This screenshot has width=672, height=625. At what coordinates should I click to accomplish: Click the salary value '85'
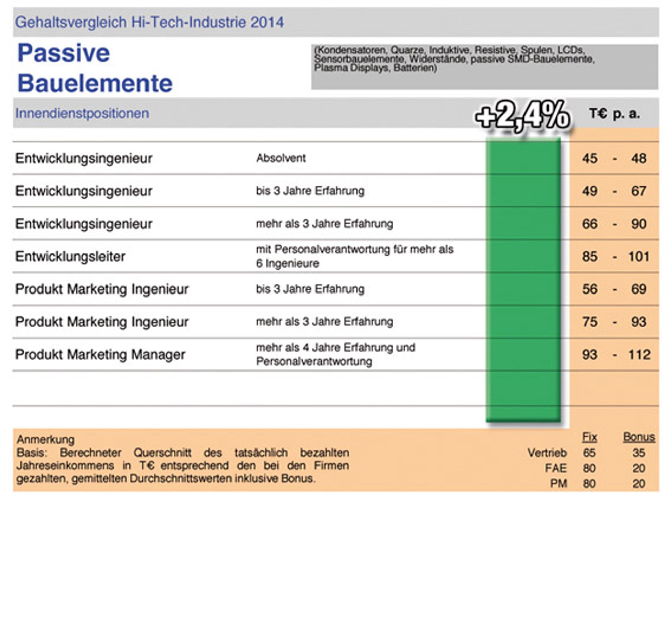[590, 257]
